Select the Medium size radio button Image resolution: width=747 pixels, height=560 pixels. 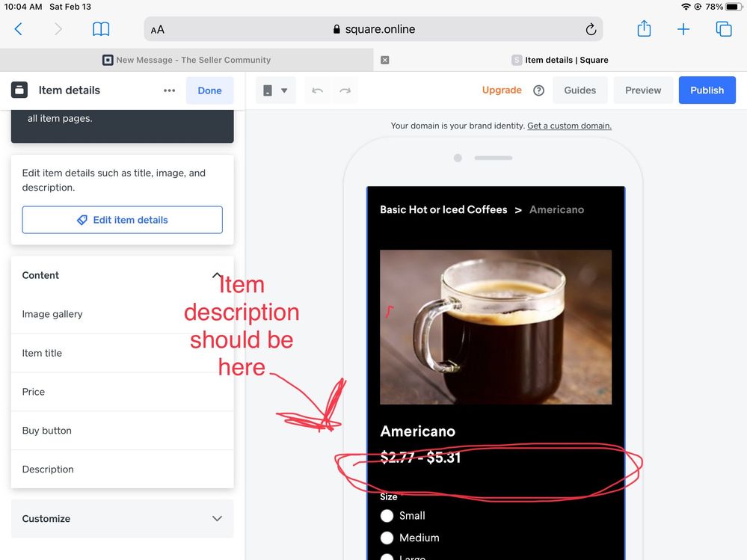(387, 538)
